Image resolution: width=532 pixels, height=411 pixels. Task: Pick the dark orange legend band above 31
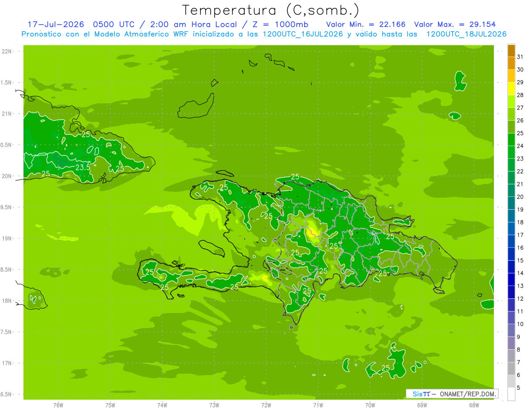(511, 51)
